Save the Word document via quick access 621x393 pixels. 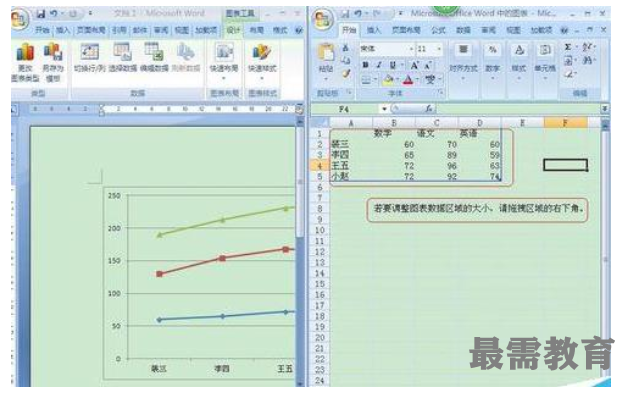click(x=41, y=14)
